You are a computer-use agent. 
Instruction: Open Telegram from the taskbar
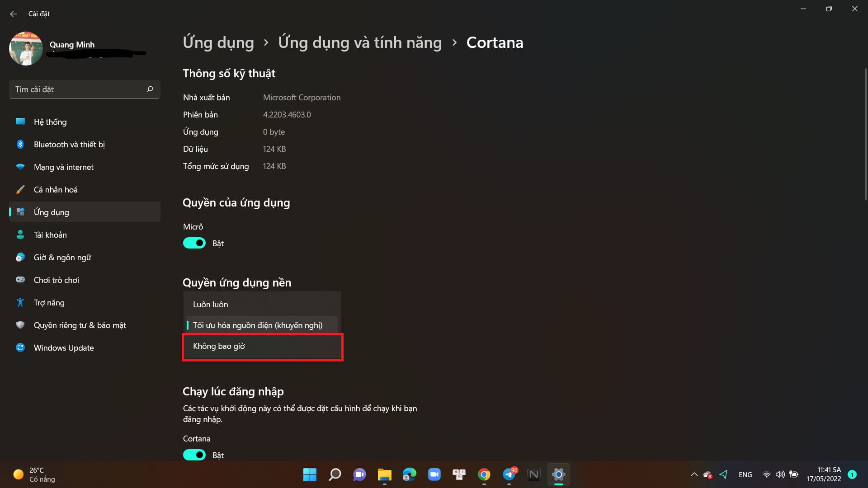point(509,474)
